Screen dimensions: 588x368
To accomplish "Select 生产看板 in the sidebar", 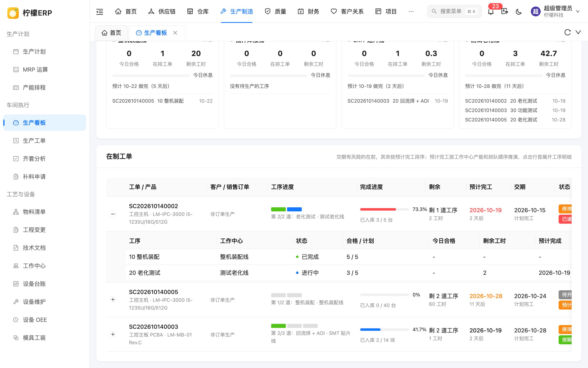I will (45, 123).
